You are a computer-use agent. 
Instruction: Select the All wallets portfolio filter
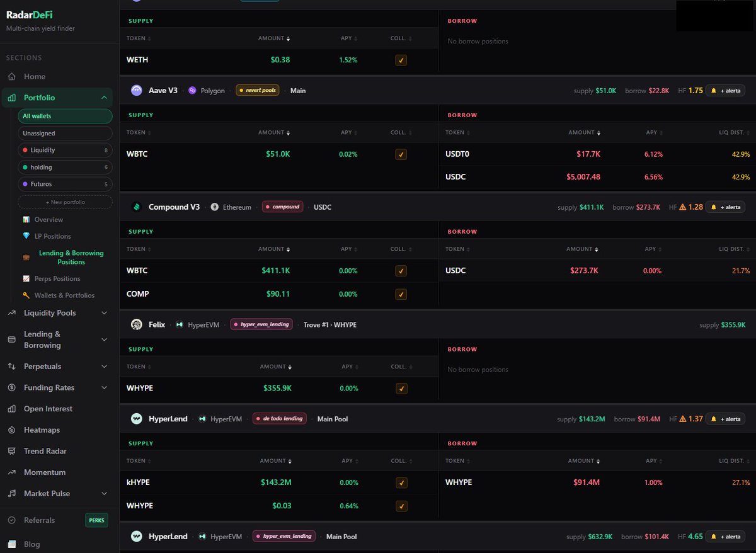pyautogui.click(x=65, y=116)
